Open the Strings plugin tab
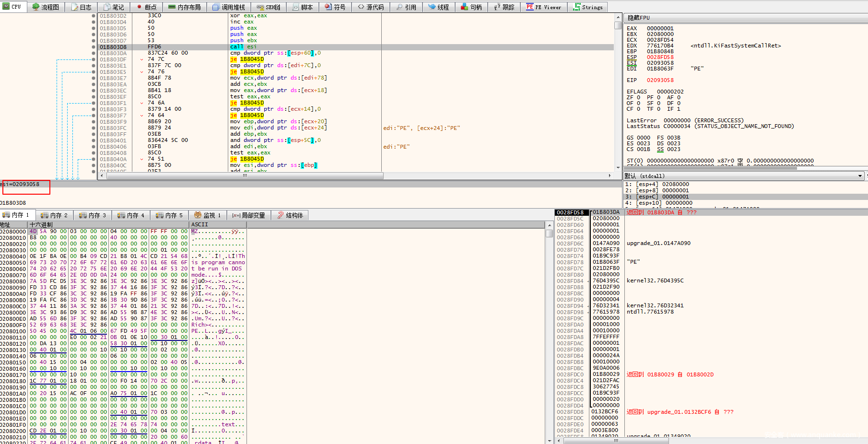This screenshot has width=868, height=444. 588,7
